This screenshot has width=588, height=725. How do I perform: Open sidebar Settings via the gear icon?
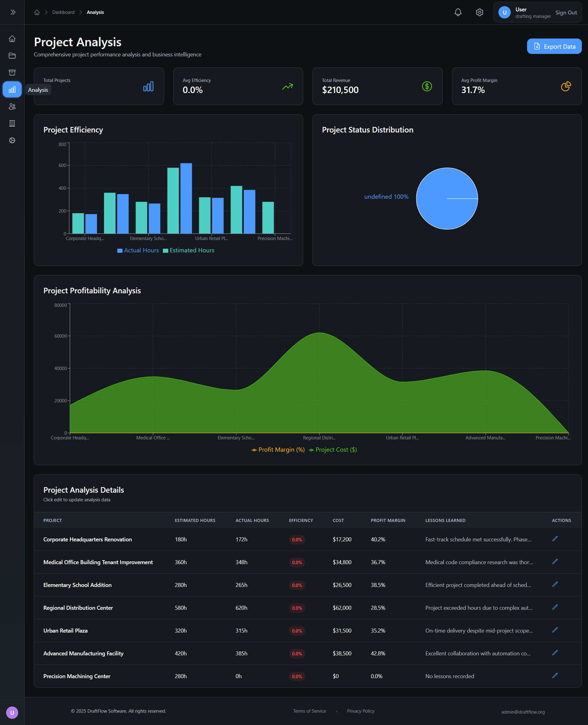click(x=12, y=140)
